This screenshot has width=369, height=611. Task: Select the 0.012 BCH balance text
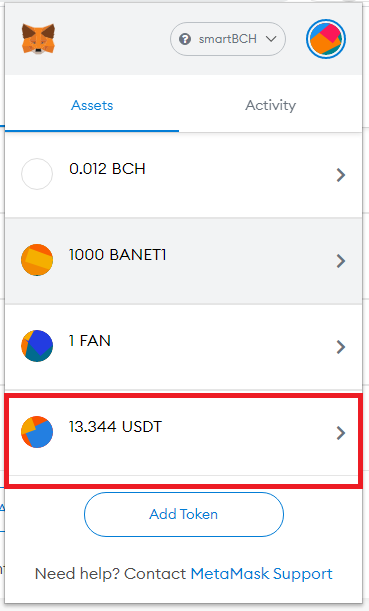coord(107,169)
